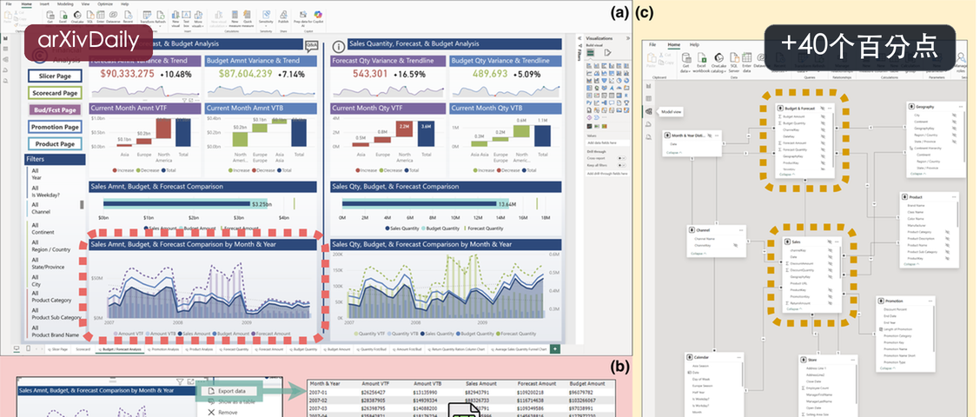Click slicer panel scrollbar near Channel

82,204
